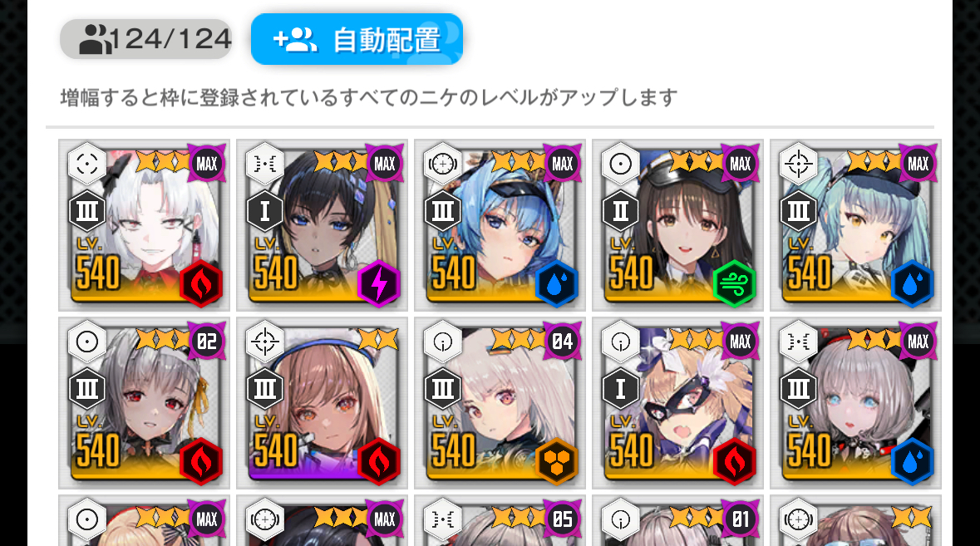
Task: Click the burst II hexagon on the police-cap character
Action: click(x=621, y=211)
